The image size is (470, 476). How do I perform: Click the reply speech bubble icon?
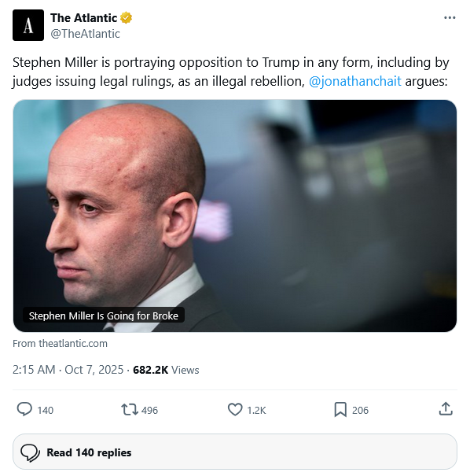tap(24, 410)
